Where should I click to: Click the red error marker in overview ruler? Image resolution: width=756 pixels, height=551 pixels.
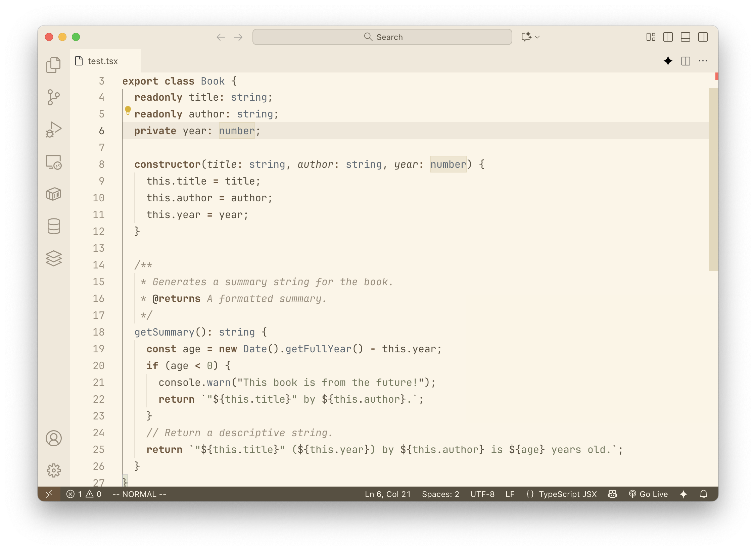click(x=717, y=76)
